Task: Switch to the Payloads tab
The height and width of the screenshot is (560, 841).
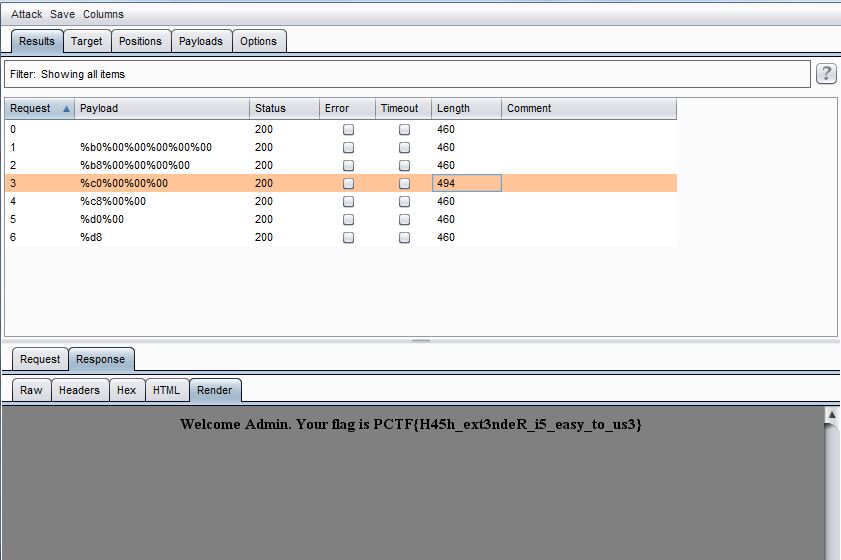Action: tap(201, 41)
